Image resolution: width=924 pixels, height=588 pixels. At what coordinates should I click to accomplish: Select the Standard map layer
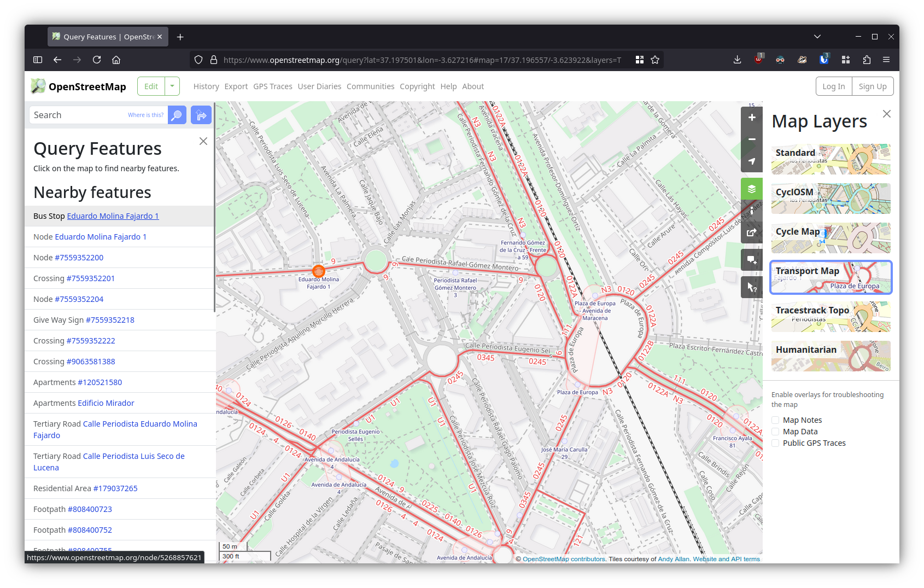(x=831, y=159)
